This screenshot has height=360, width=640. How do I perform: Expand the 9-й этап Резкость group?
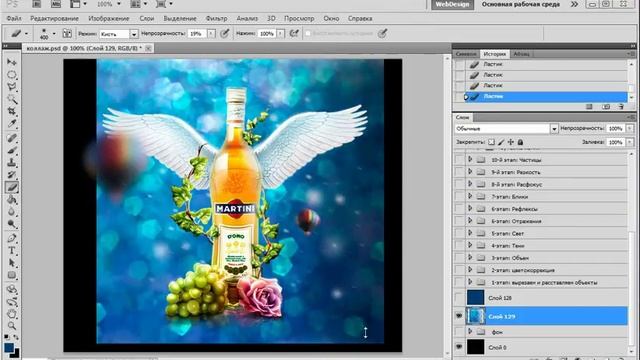point(470,172)
